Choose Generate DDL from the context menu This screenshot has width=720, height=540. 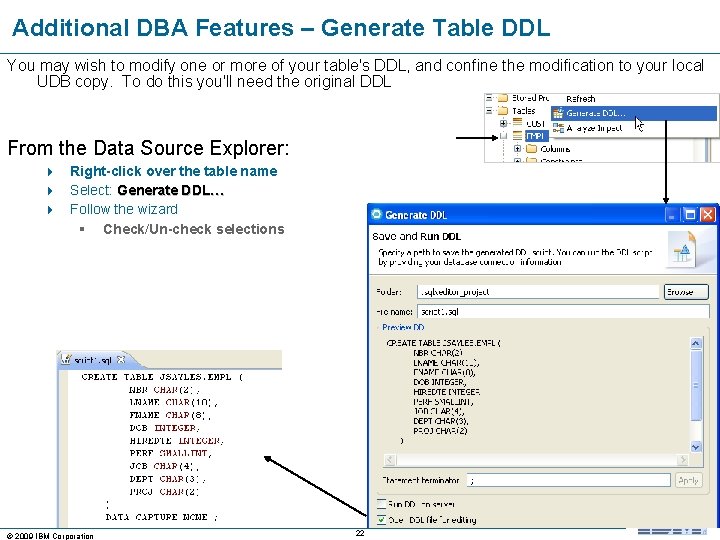tap(634, 113)
